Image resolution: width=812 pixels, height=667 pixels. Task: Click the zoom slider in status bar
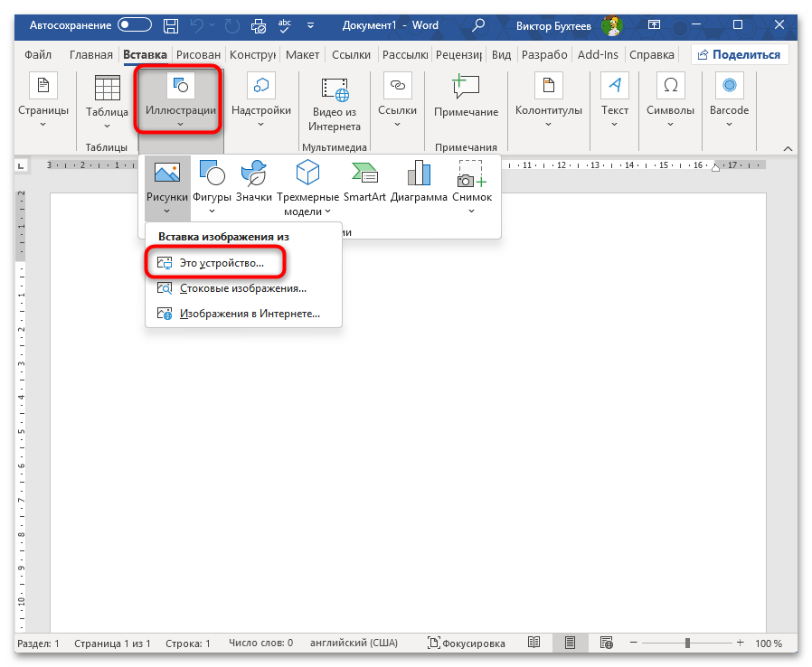(687, 644)
